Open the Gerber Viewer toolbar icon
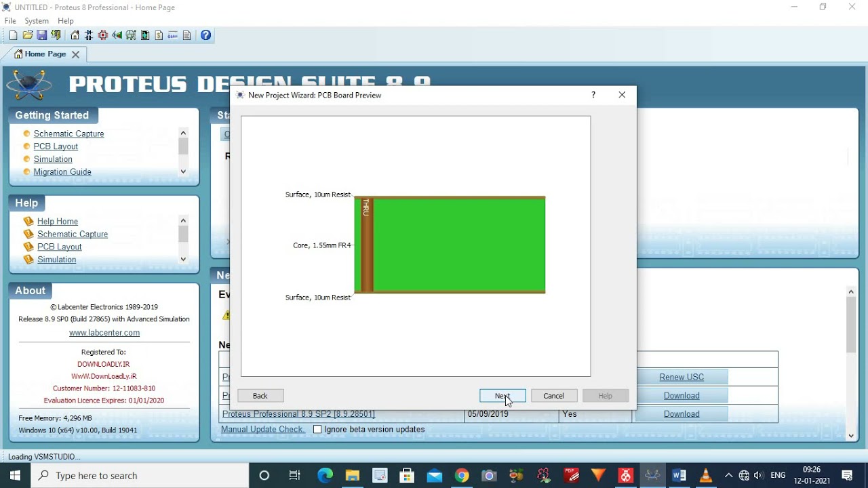868x488 pixels. [131, 35]
